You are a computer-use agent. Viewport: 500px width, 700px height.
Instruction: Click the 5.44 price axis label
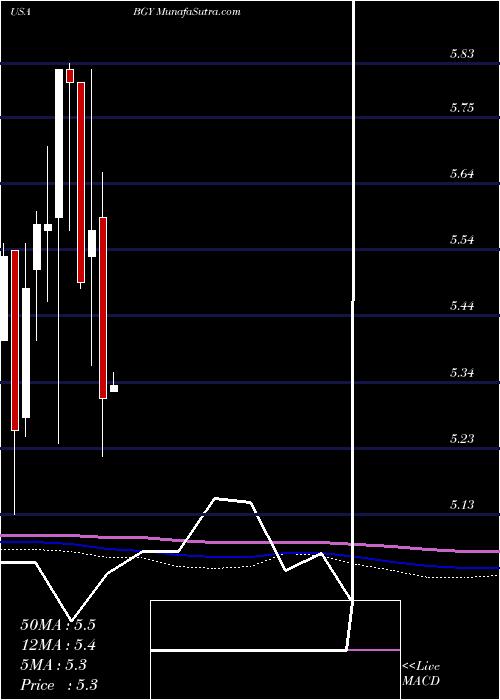pos(462,306)
